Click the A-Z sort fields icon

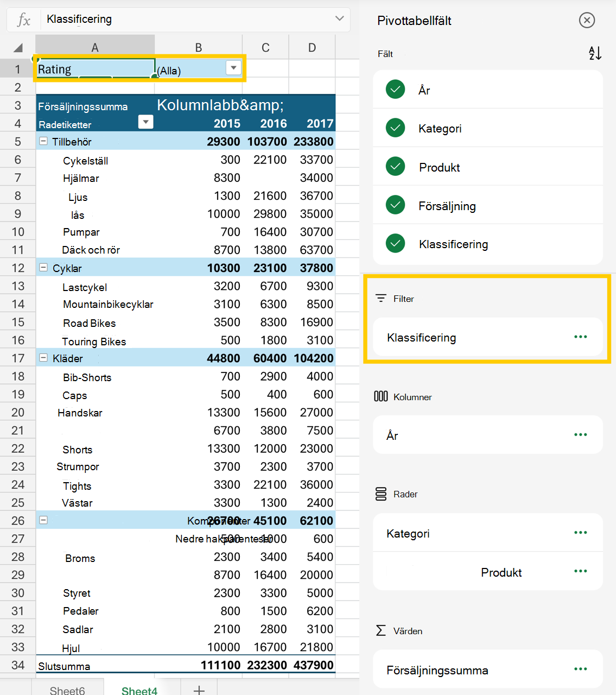(595, 53)
